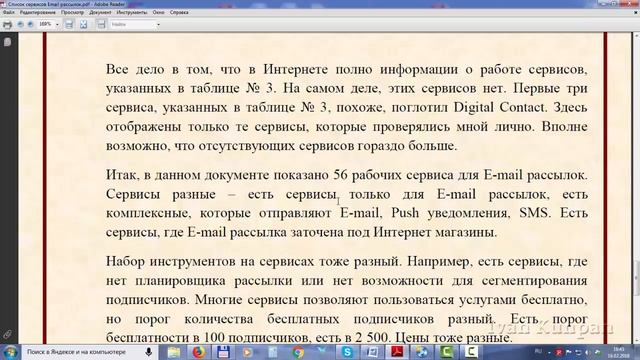640x360 pixels.
Task: Open the Редактирование menu
Action: (38, 12)
